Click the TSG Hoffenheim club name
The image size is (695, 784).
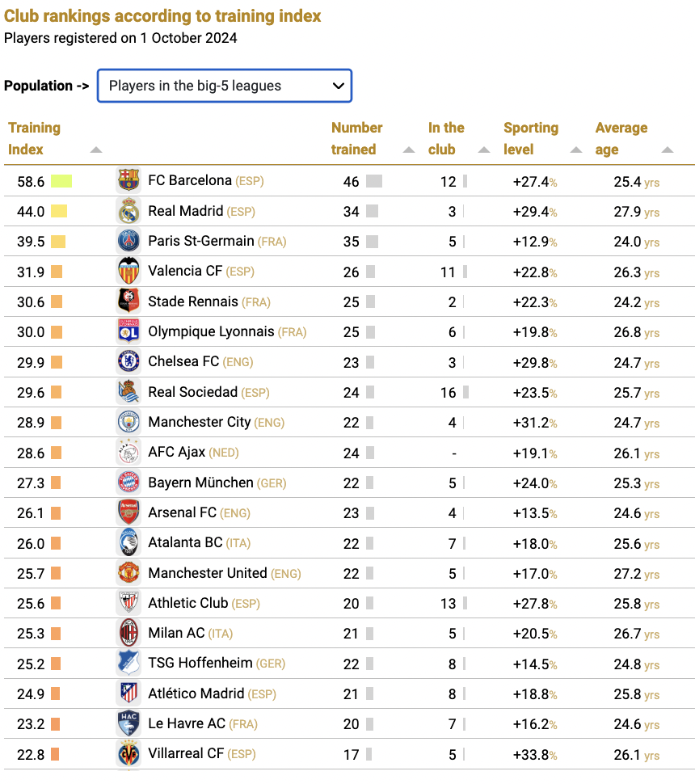click(200, 663)
